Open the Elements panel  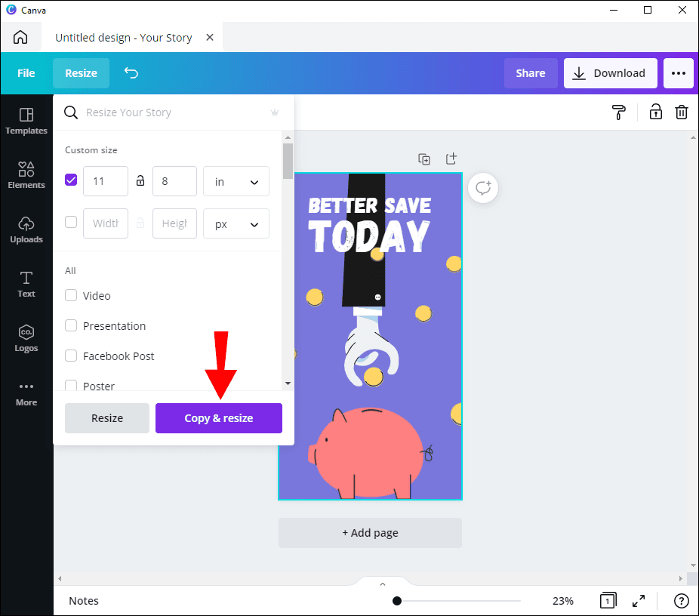[x=26, y=177]
